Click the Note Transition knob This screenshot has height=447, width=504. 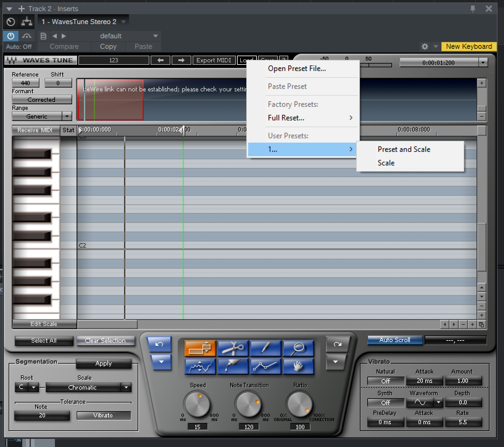(x=248, y=404)
